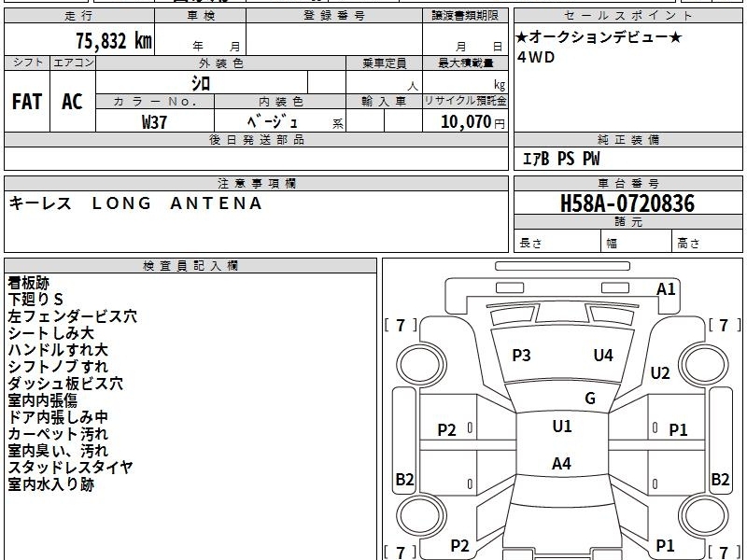The image size is (747, 560).
Task: Click the B2 mark on right sill
Action: point(720,480)
